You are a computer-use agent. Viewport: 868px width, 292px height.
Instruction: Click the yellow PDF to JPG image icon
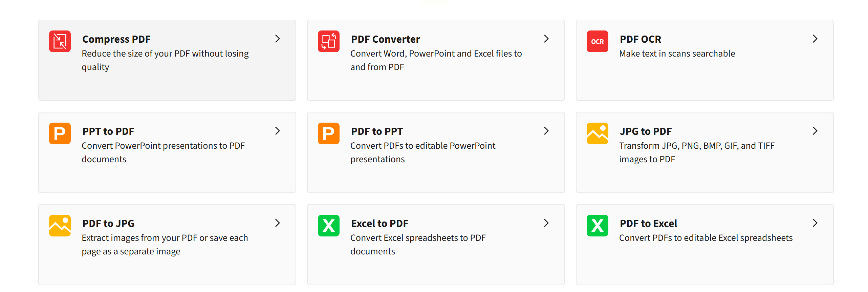(60, 226)
